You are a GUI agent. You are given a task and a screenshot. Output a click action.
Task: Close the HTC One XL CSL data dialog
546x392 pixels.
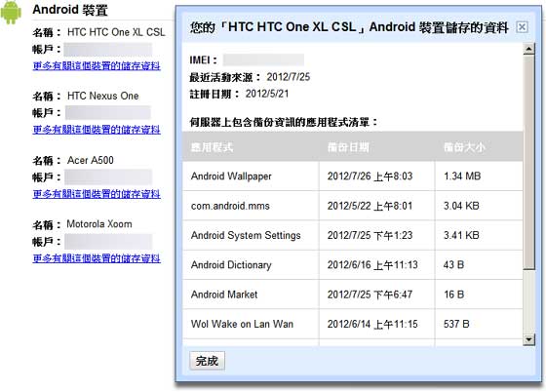click(x=522, y=26)
